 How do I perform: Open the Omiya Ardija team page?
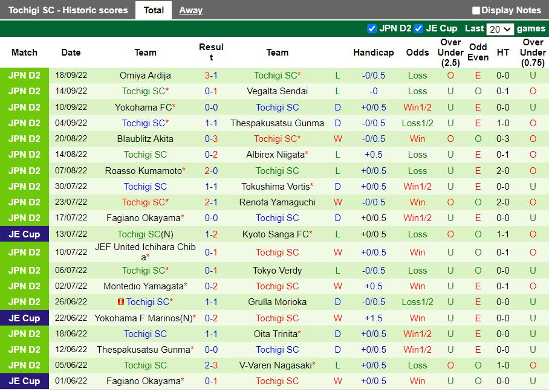(145, 76)
